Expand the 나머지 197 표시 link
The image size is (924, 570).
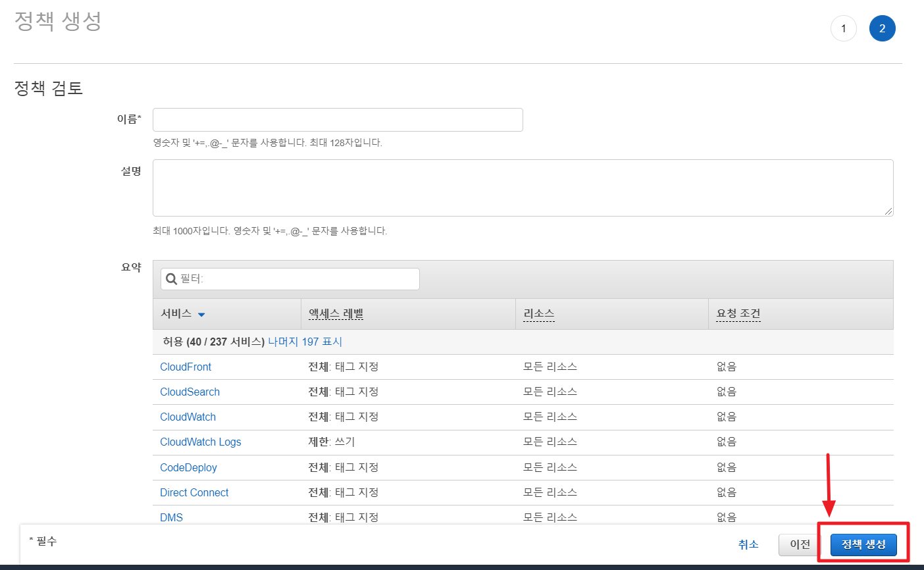point(305,342)
